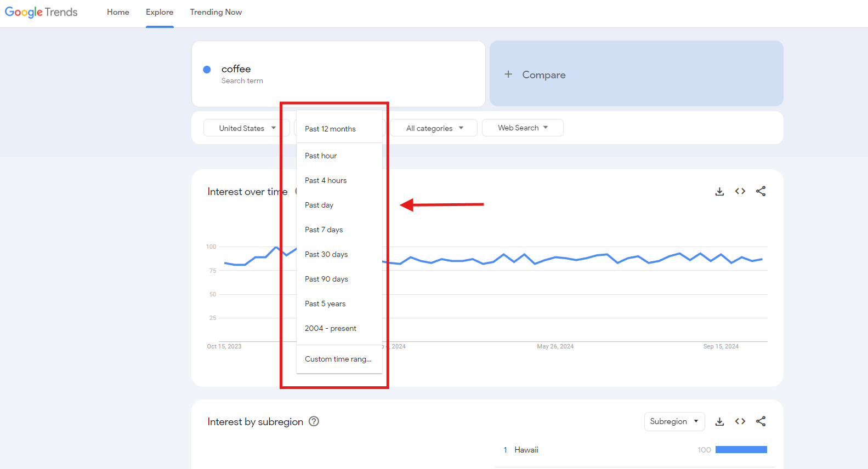Select Past 7 days option
The width and height of the screenshot is (868, 469).
(x=339, y=230)
